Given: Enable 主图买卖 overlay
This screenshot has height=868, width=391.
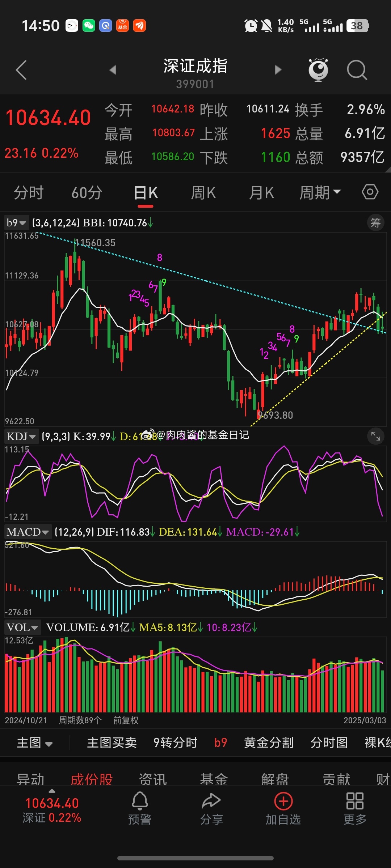Looking at the screenshot, I should tap(112, 743).
